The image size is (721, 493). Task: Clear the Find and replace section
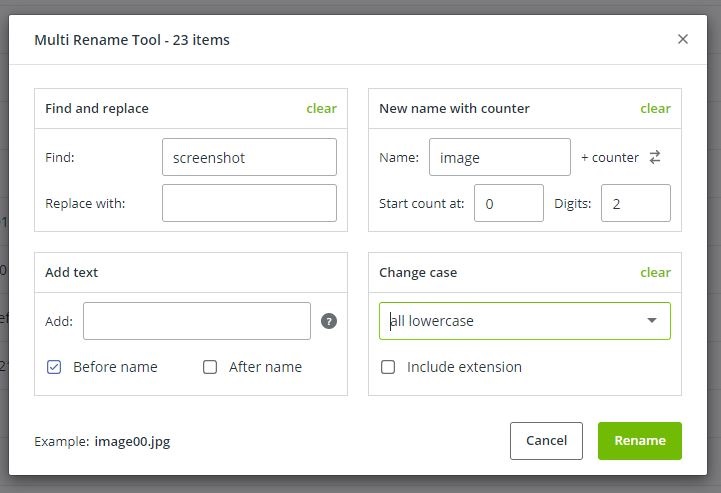pyautogui.click(x=321, y=108)
